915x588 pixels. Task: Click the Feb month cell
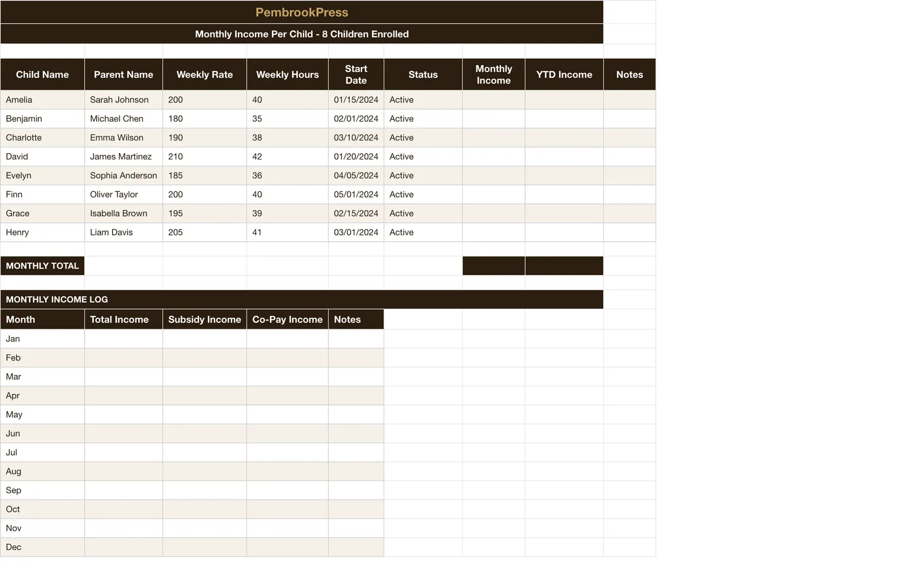pos(42,358)
